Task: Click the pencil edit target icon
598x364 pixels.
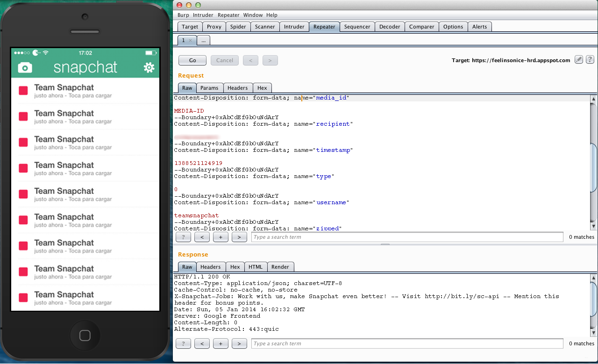Action: pos(579,60)
